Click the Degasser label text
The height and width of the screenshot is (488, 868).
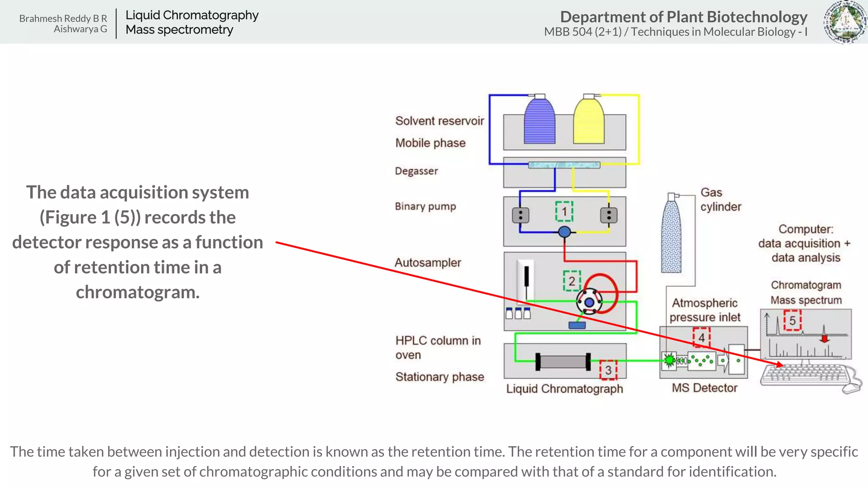(416, 171)
